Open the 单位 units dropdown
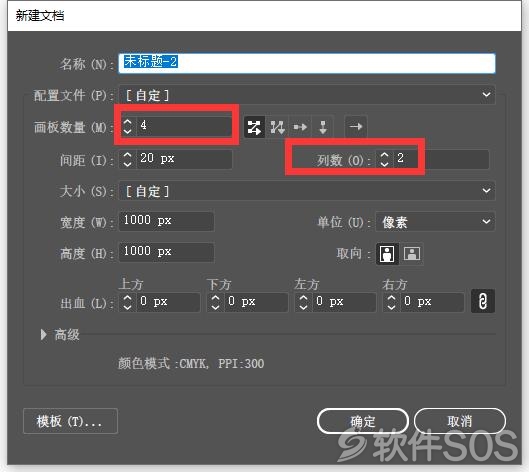The image size is (529, 472). tap(435, 222)
